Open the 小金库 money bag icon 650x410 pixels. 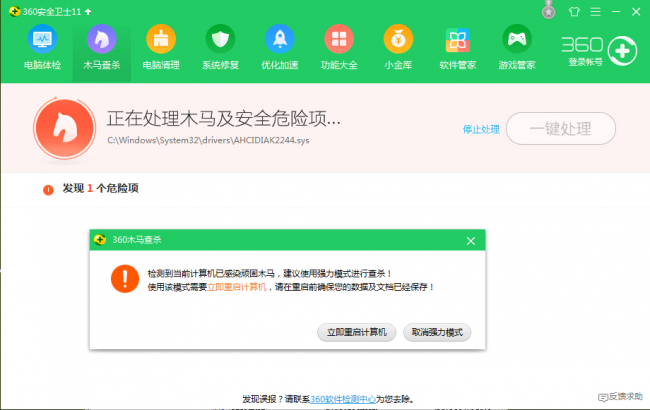click(398, 39)
